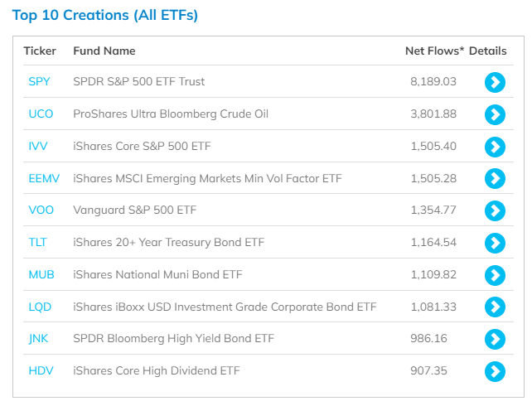Select the MUB ticker link
This screenshot has height=406, width=532.
coord(41,274)
